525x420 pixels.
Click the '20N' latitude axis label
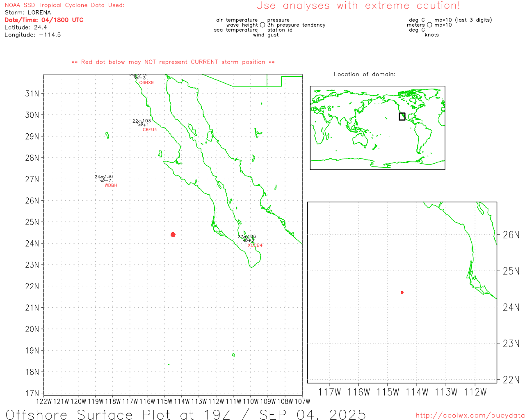point(32,329)
